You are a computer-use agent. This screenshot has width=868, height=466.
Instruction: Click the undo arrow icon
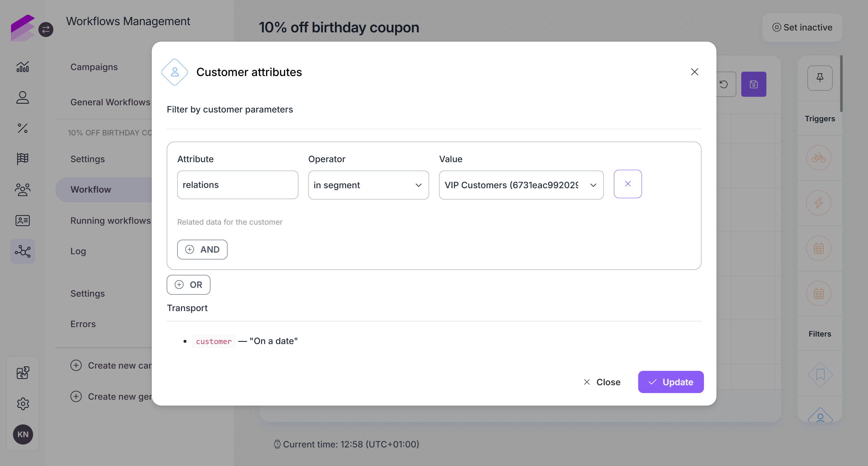pos(724,84)
